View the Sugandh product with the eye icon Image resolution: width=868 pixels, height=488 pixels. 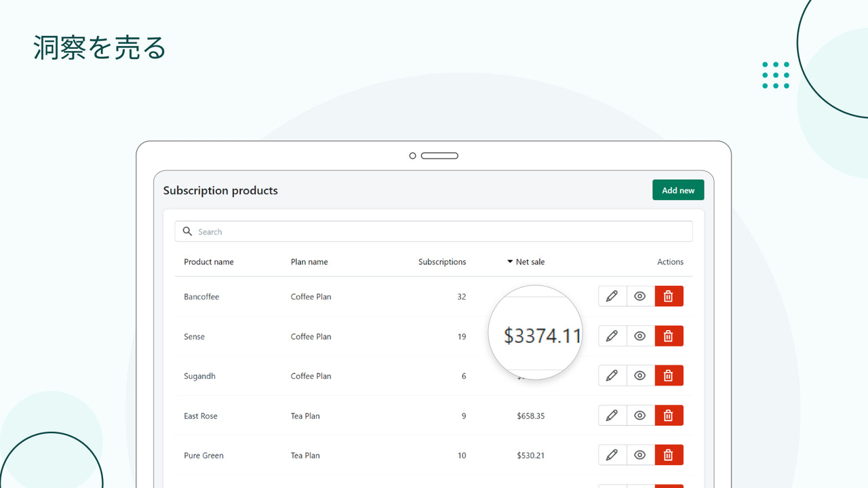point(640,375)
